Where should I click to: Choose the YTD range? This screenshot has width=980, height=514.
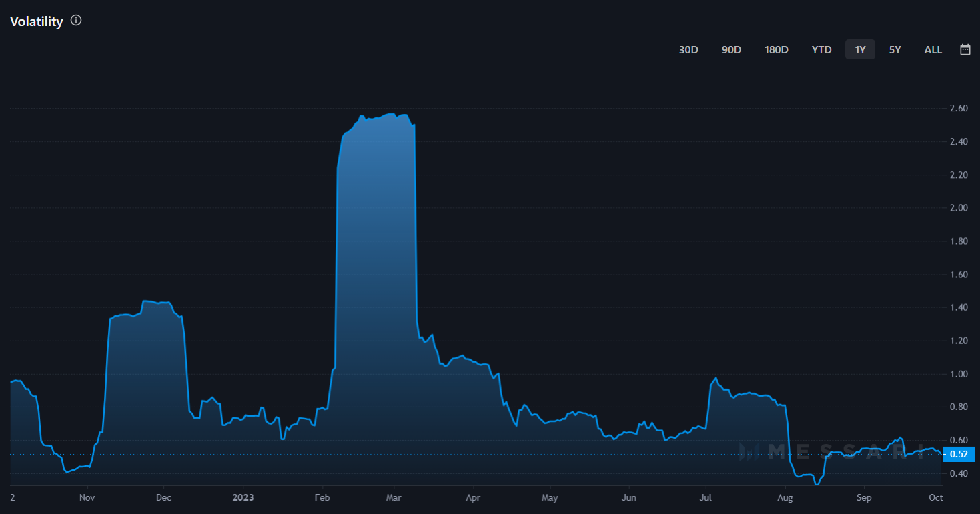pyautogui.click(x=821, y=50)
